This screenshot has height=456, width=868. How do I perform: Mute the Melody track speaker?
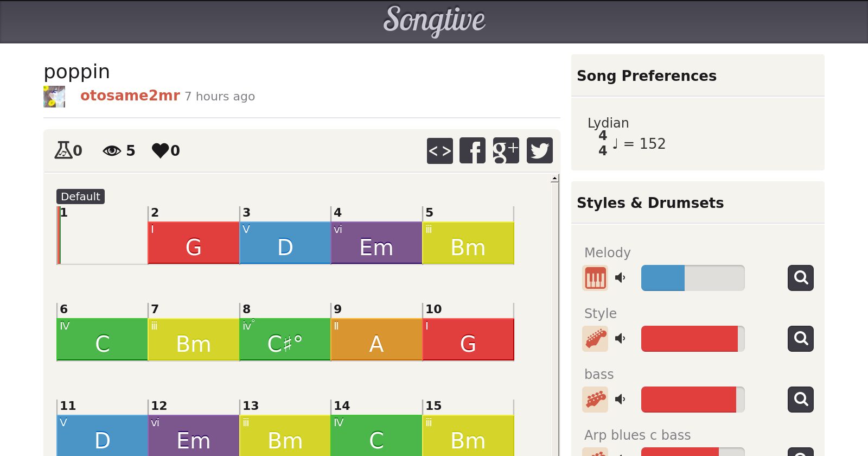coord(620,278)
